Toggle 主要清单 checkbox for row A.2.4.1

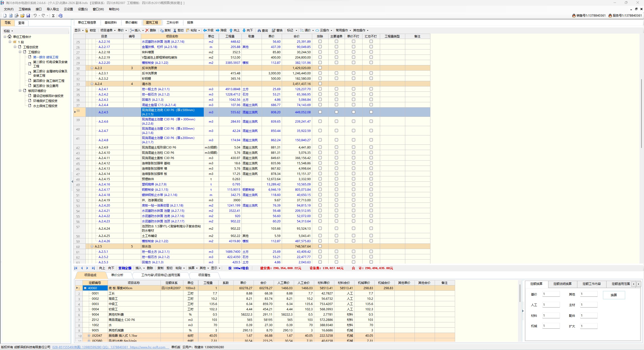(336, 89)
